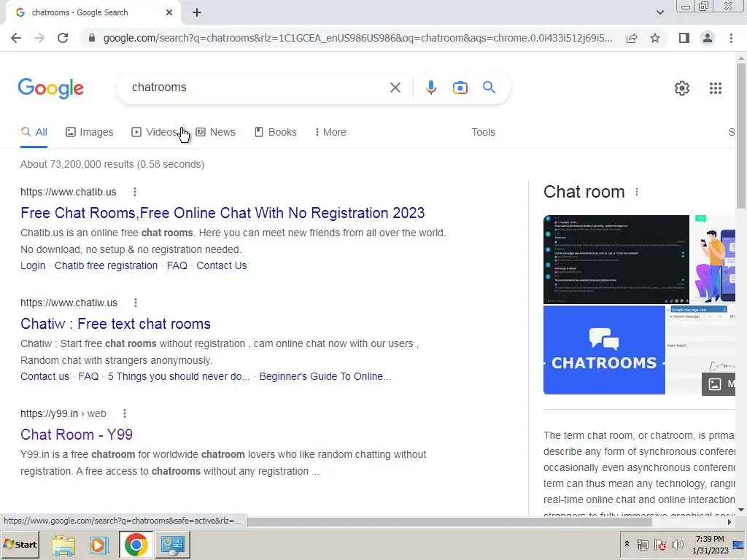Open options for y99.in result

click(124, 414)
